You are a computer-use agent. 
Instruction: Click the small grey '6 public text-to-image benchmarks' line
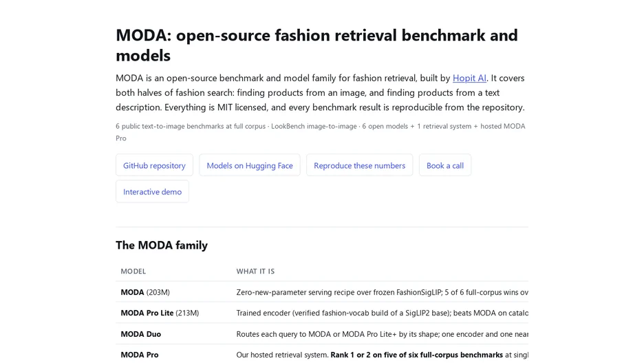(321, 132)
